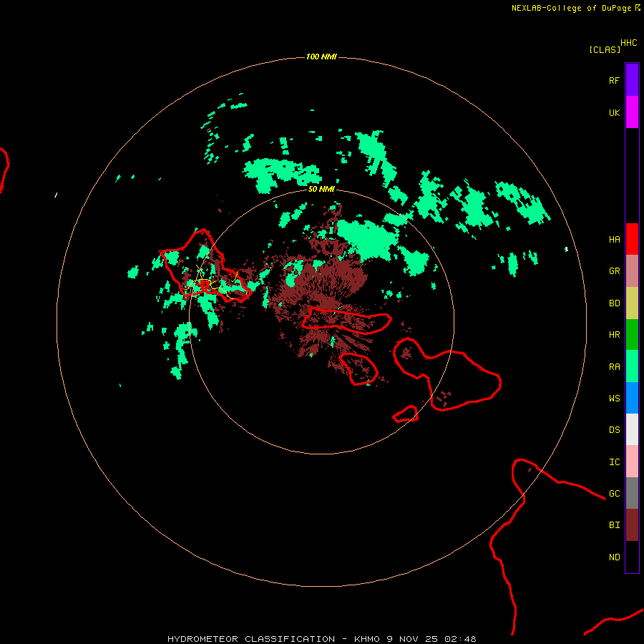
Task: Click the 100 NMI range ring label
Action: pyautogui.click(x=321, y=57)
